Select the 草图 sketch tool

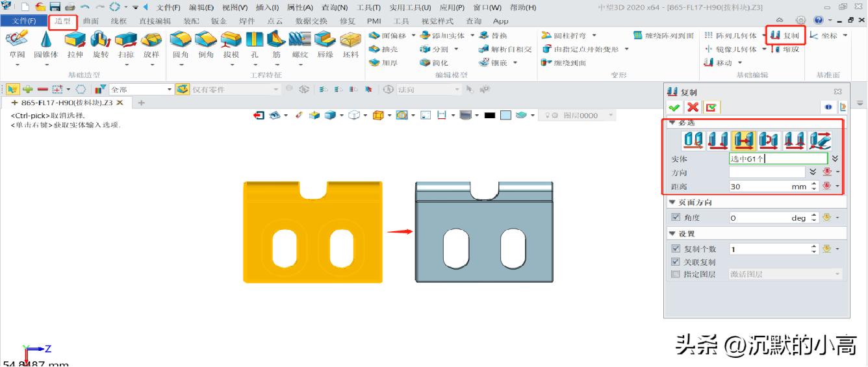[x=17, y=44]
